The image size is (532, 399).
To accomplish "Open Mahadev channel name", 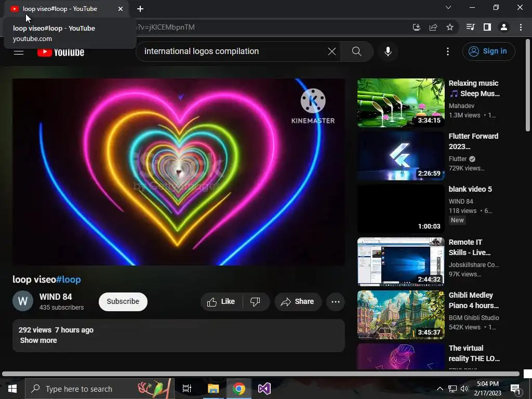I will point(461,106).
